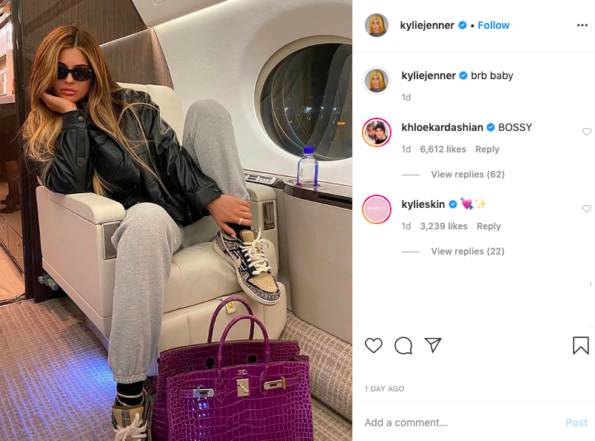Follow the kyliejenner account
The image size is (595, 441).
pyautogui.click(x=493, y=25)
